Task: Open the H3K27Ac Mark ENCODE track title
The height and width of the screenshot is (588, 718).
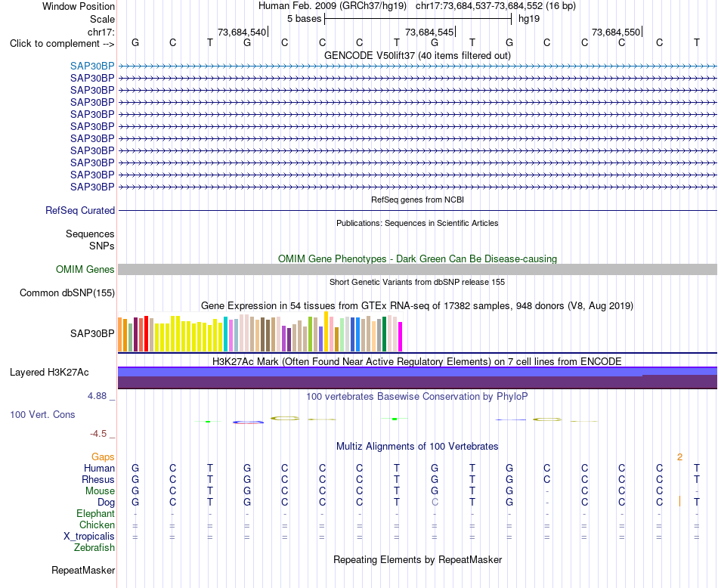Action: [417, 362]
